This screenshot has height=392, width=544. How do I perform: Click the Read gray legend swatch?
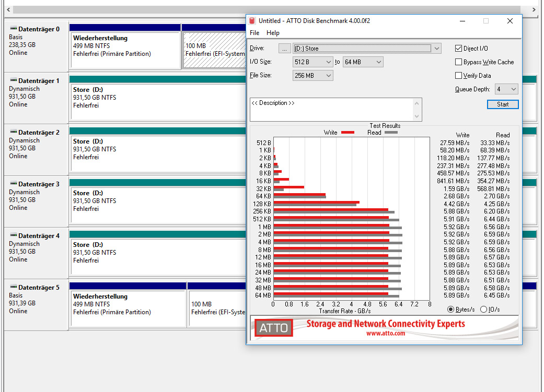point(391,133)
